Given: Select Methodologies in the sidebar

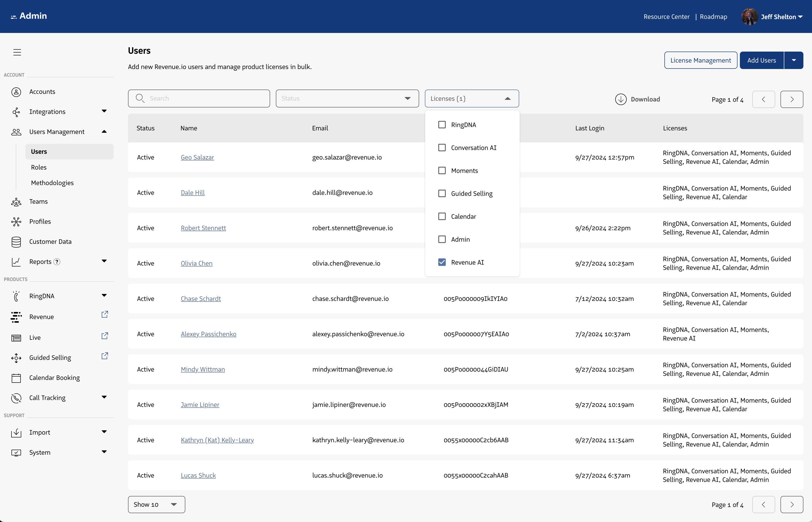Looking at the screenshot, I should 52,183.
